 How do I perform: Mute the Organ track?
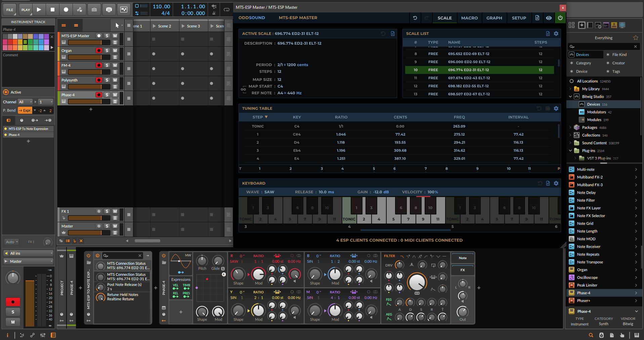[x=115, y=50]
